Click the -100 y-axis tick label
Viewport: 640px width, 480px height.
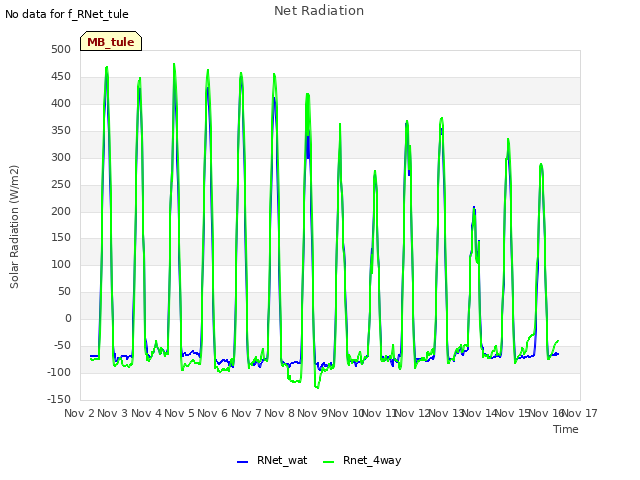pos(59,372)
